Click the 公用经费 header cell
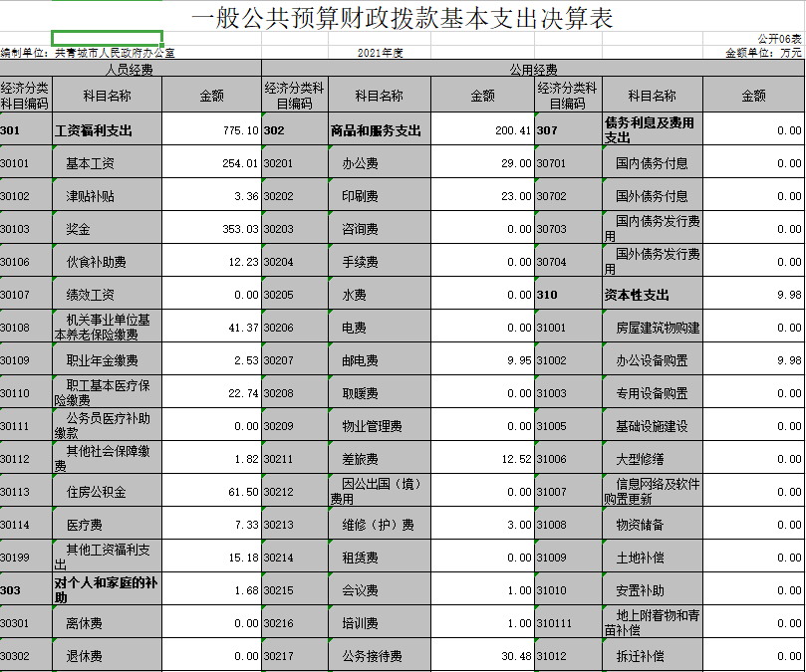This screenshot has width=806, height=672. [533, 70]
